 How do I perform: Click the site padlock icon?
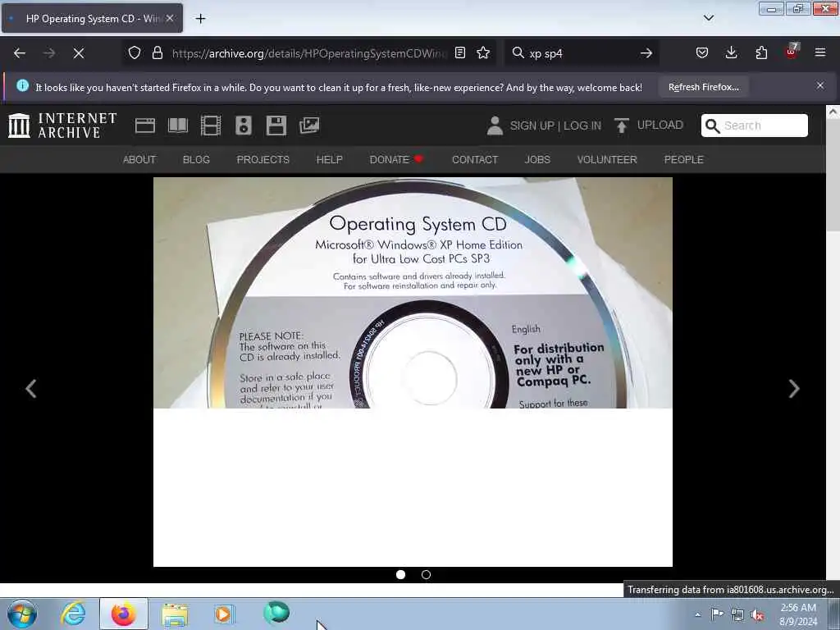(x=157, y=52)
